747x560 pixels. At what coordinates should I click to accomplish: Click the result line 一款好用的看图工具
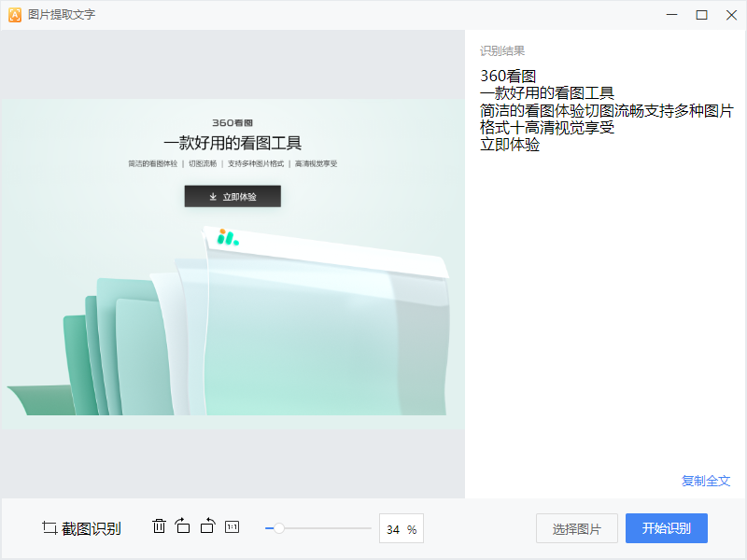click(x=547, y=92)
